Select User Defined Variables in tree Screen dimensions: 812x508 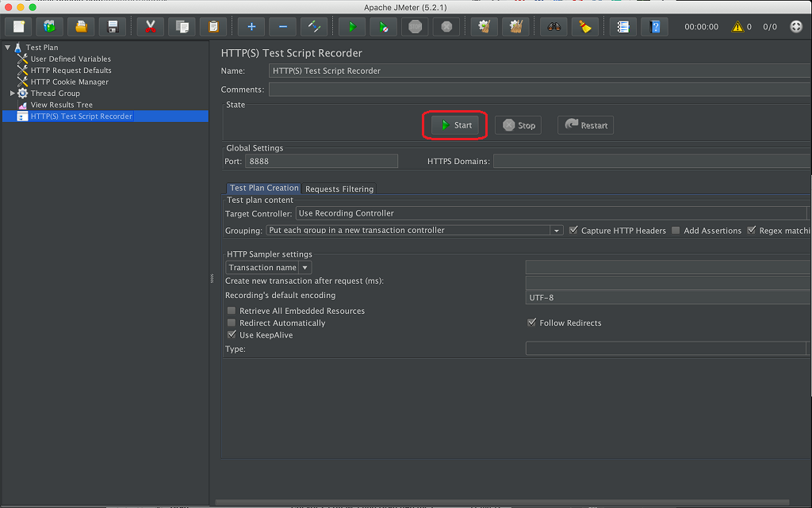tap(71, 59)
